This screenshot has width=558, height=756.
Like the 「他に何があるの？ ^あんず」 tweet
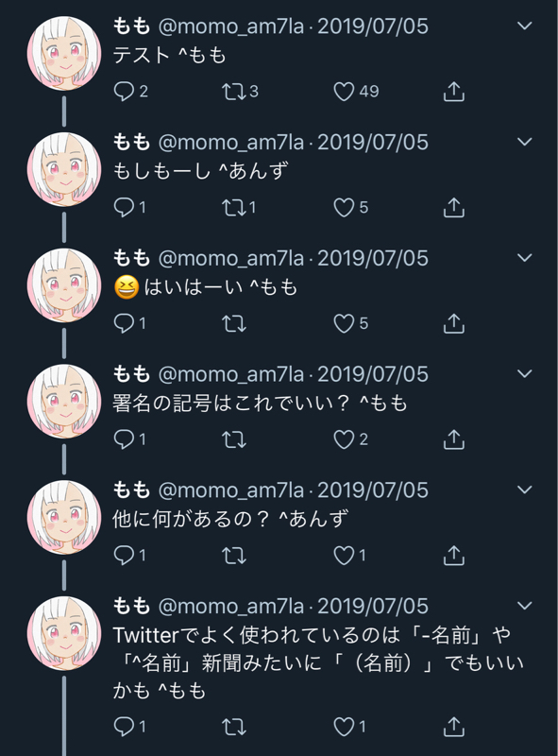coord(344,556)
